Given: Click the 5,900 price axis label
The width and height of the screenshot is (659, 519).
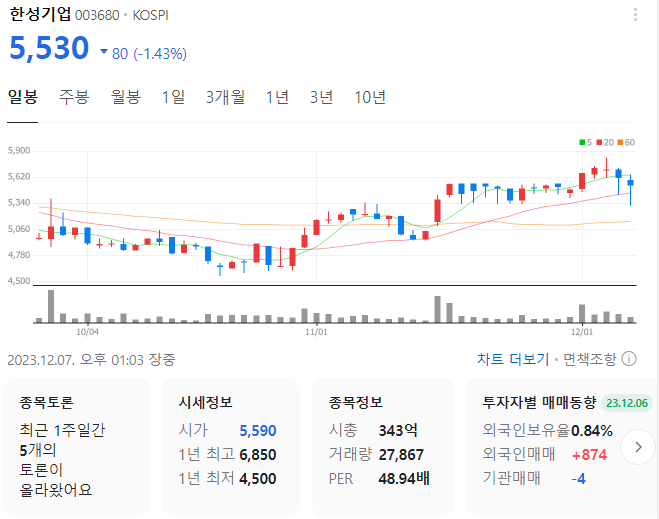Looking at the screenshot, I should point(19,150).
